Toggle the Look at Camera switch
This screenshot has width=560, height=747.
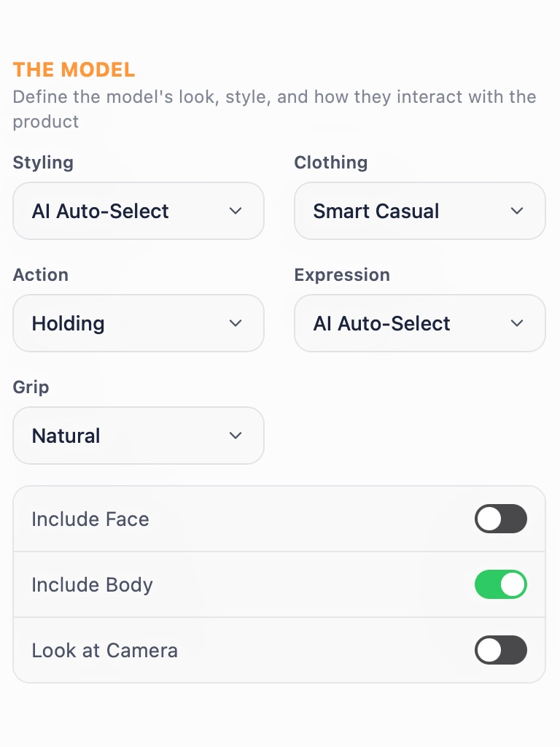[500, 650]
